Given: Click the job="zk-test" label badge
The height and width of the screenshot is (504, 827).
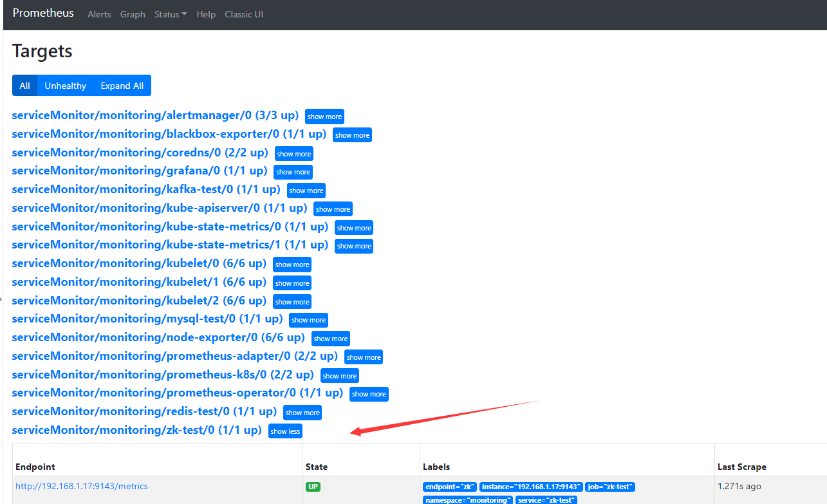Looking at the screenshot, I should (x=610, y=487).
